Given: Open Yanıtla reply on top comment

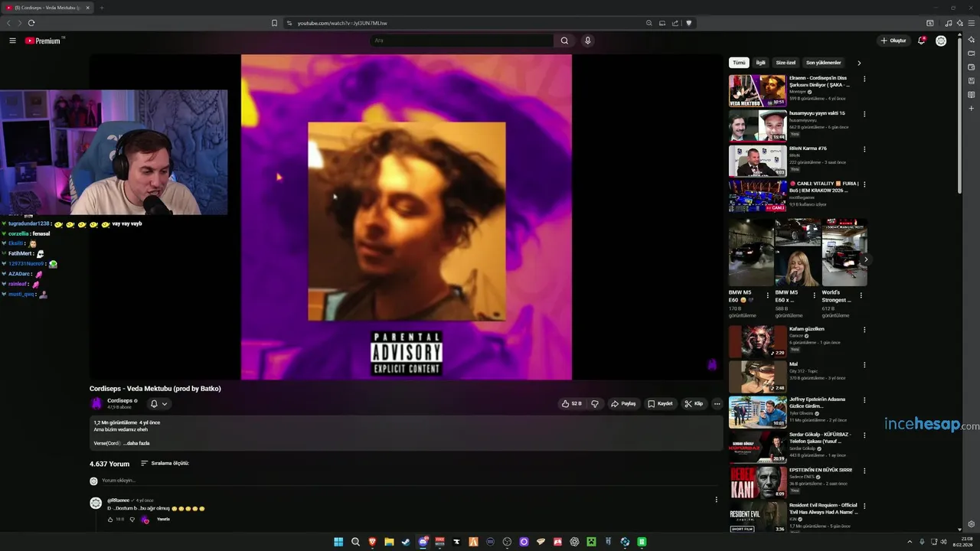Looking at the screenshot, I should click(x=163, y=519).
